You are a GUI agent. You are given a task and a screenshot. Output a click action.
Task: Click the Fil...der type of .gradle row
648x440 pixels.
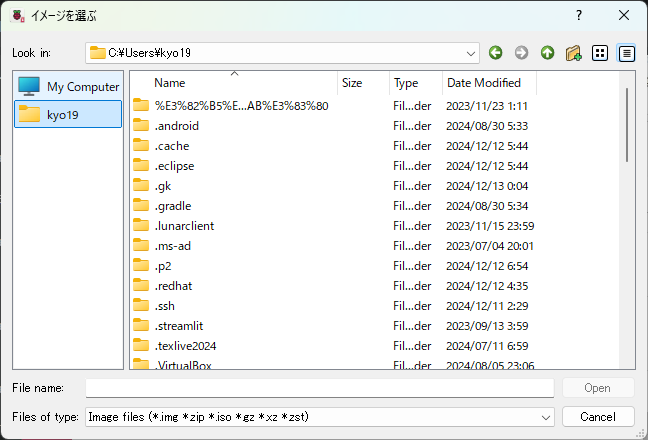[x=412, y=206]
